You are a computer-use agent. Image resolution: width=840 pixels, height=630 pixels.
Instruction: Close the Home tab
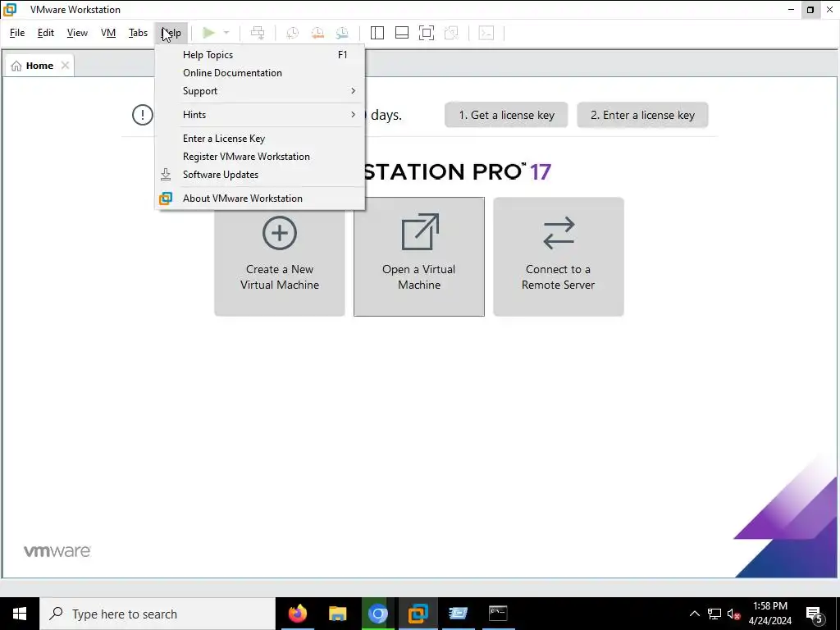65,66
